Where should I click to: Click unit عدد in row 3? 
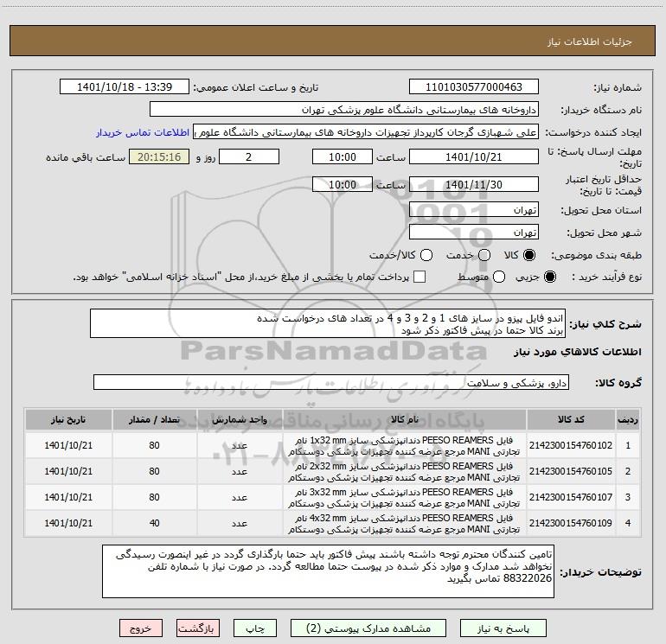[x=240, y=497]
